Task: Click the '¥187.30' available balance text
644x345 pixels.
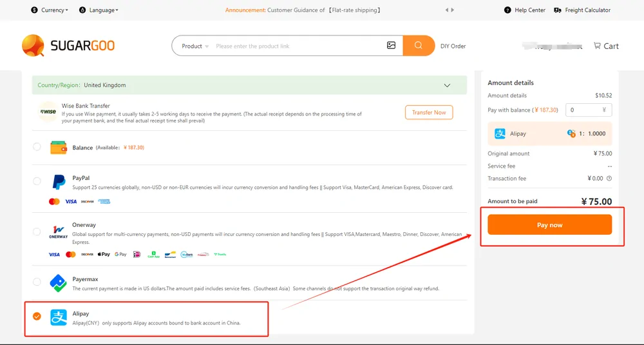Action: pos(133,148)
